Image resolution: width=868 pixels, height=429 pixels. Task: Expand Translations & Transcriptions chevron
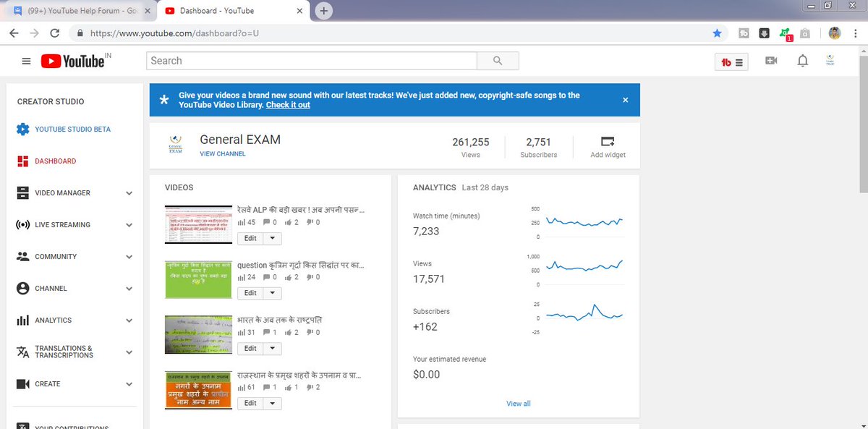[x=129, y=352]
